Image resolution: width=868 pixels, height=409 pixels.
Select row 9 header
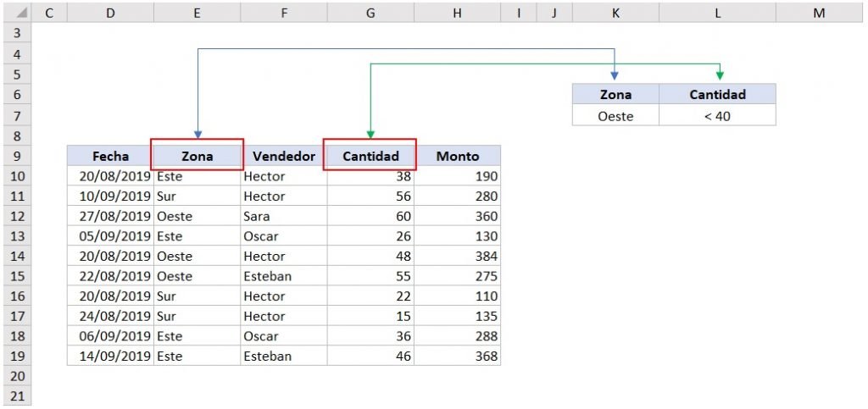tap(17, 156)
